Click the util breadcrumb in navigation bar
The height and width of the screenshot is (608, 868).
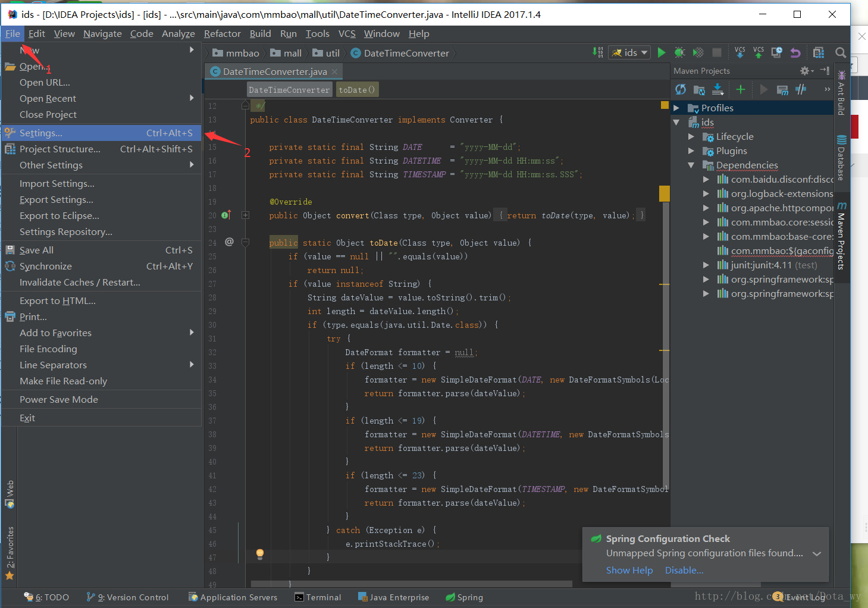click(x=327, y=53)
